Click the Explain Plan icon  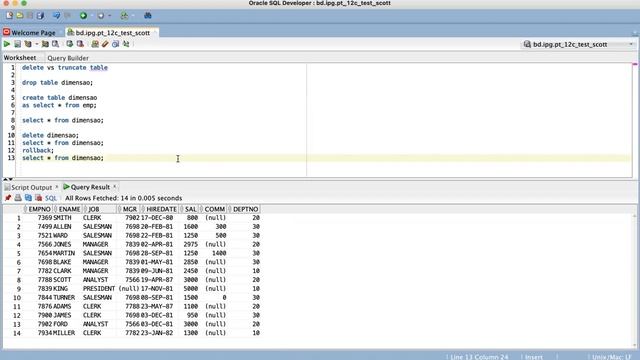(28, 44)
